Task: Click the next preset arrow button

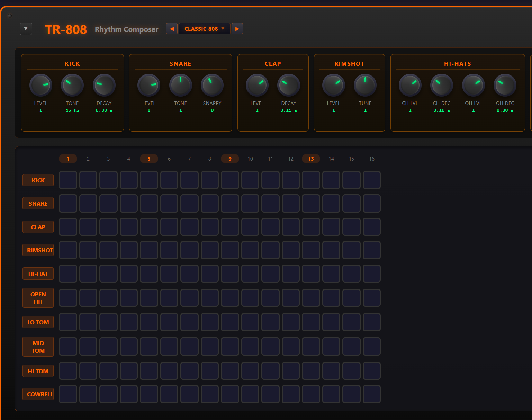Action: point(237,29)
